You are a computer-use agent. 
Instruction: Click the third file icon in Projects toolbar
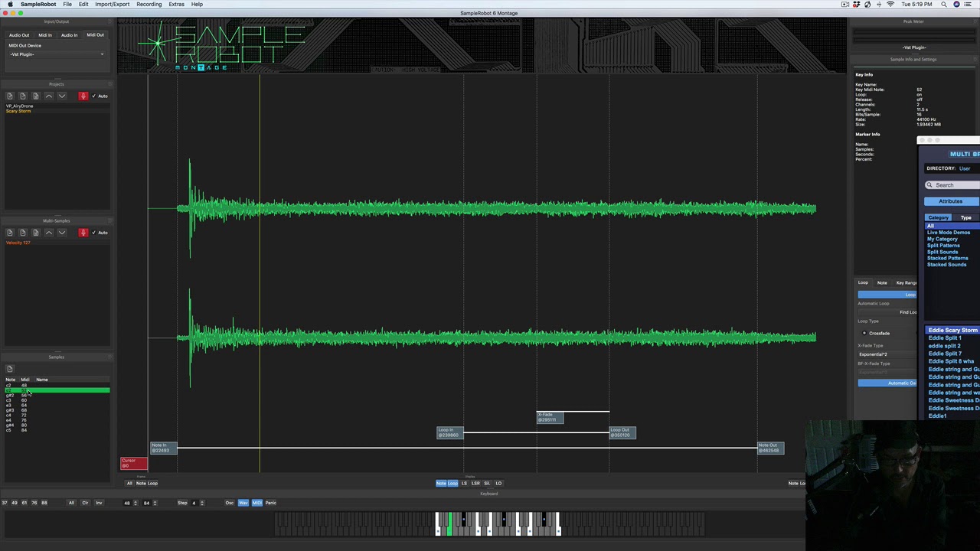point(35,96)
